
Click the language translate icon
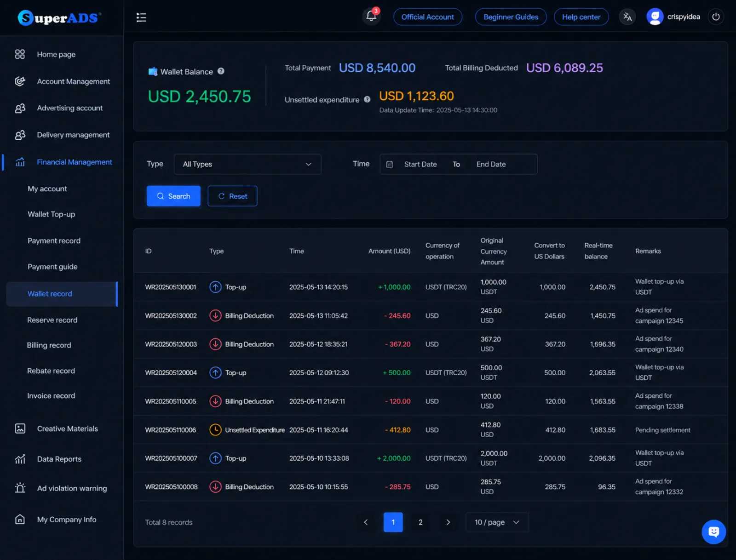(627, 17)
